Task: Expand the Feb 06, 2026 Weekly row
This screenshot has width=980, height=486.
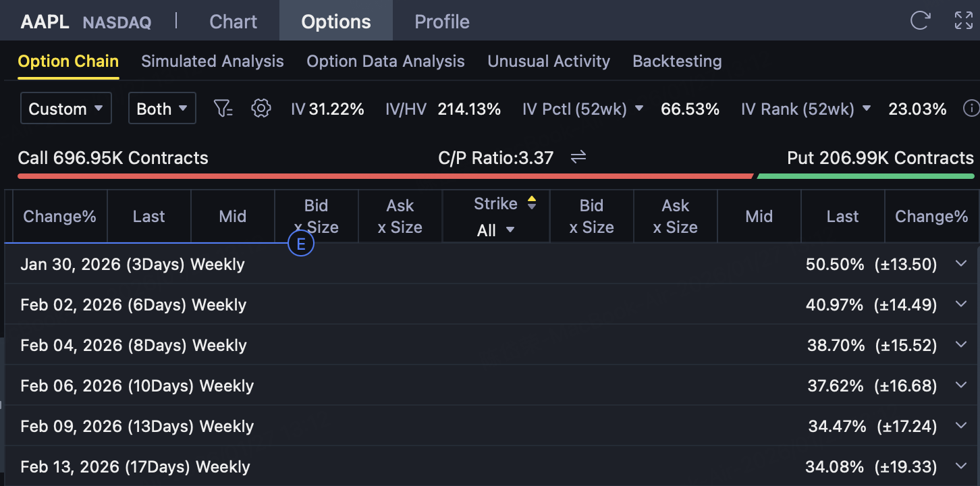Action: (962, 385)
